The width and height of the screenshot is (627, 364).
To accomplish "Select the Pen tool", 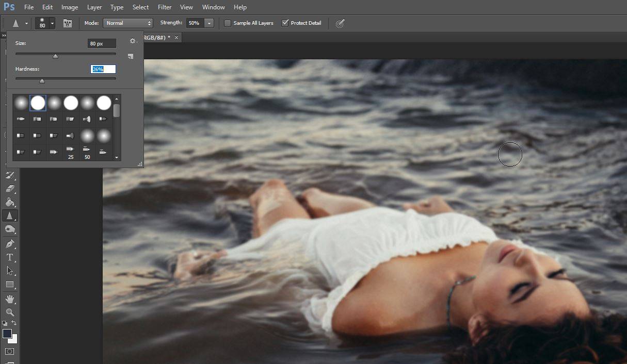I will tap(10, 243).
